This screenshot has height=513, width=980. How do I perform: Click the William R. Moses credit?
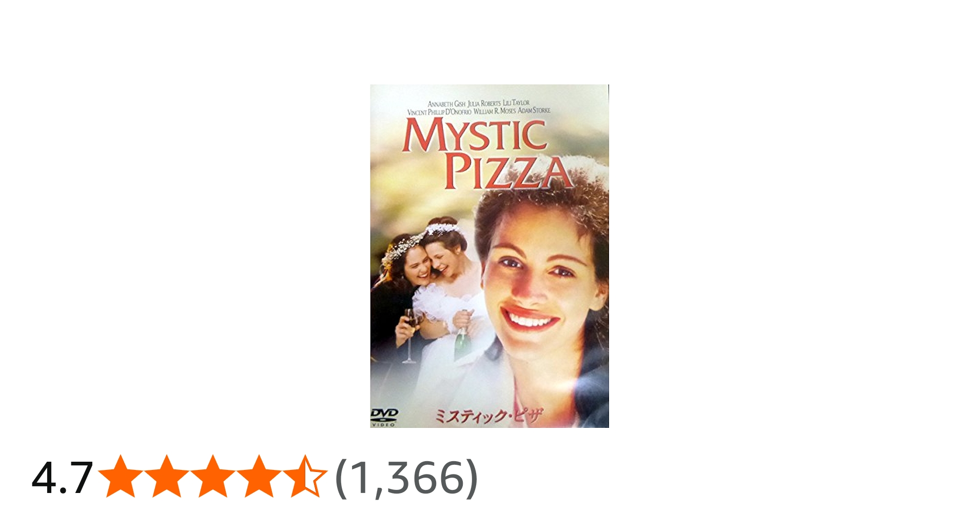point(495,111)
